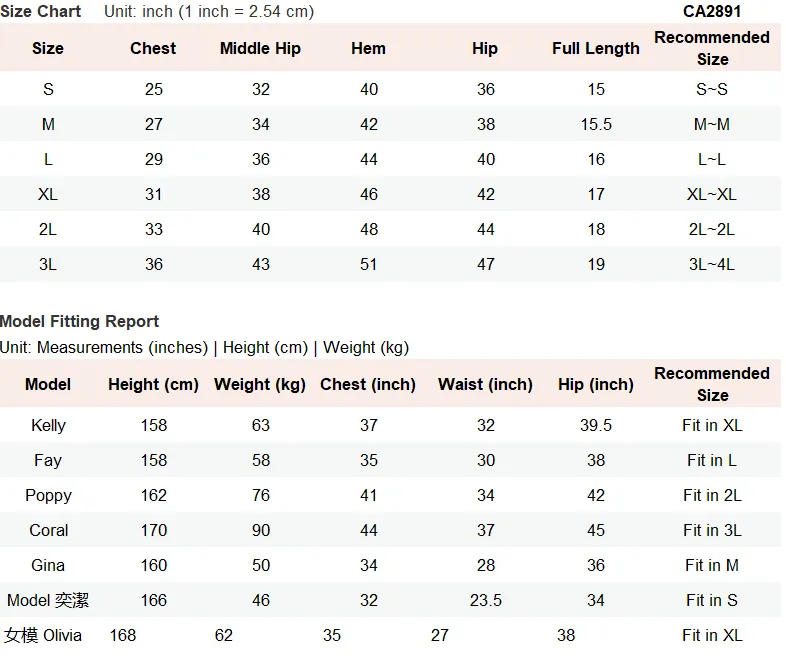786x661 pixels.
Task: Select Gina's Fit in M cell
Action: tap(712, 565)
